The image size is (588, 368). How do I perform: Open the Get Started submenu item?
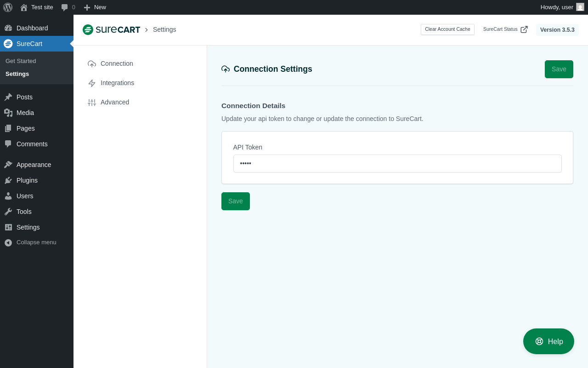21,61
